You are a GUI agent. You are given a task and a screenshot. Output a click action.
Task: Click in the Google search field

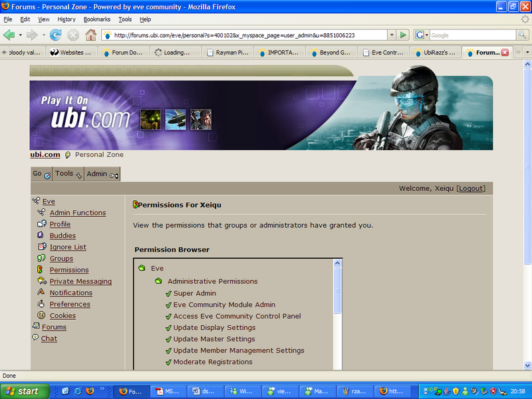[473, 35]
